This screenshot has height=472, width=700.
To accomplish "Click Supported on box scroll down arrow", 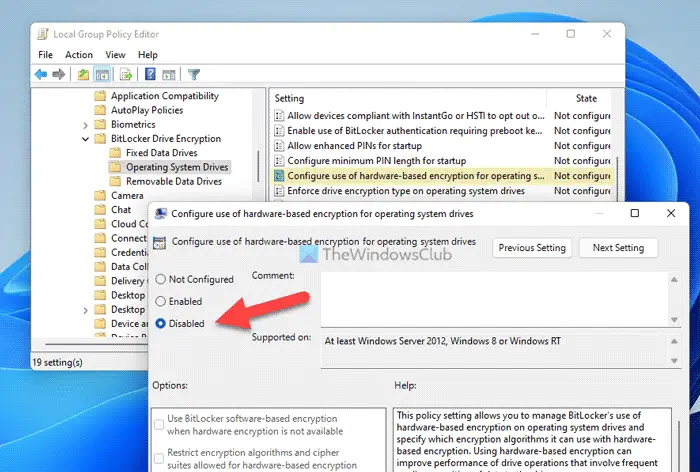I will [x=674, y=360].
